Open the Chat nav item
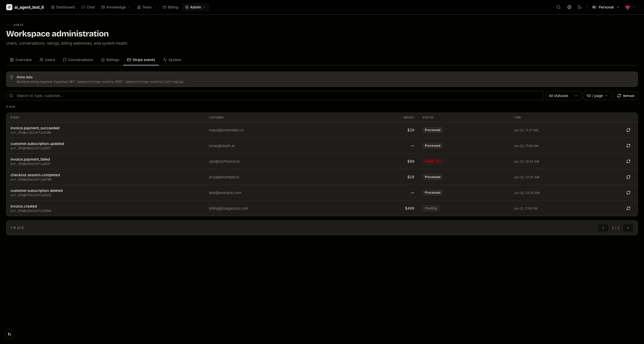This screenshot has width=644, height=344. [88, 7]
